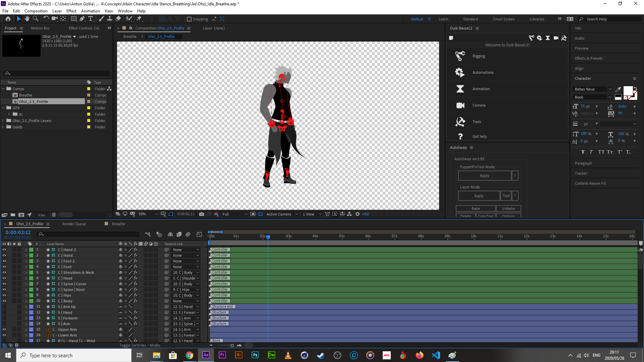This screenshot has height=362, width=644.
Task: Select the Type tool
Action: click(91, 19)
